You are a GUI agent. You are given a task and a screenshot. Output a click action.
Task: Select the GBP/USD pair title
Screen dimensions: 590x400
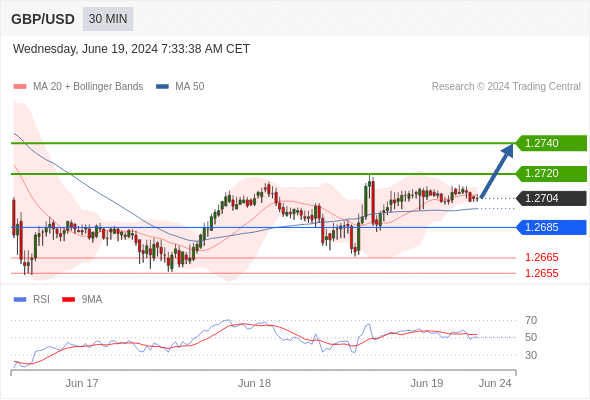43,19
